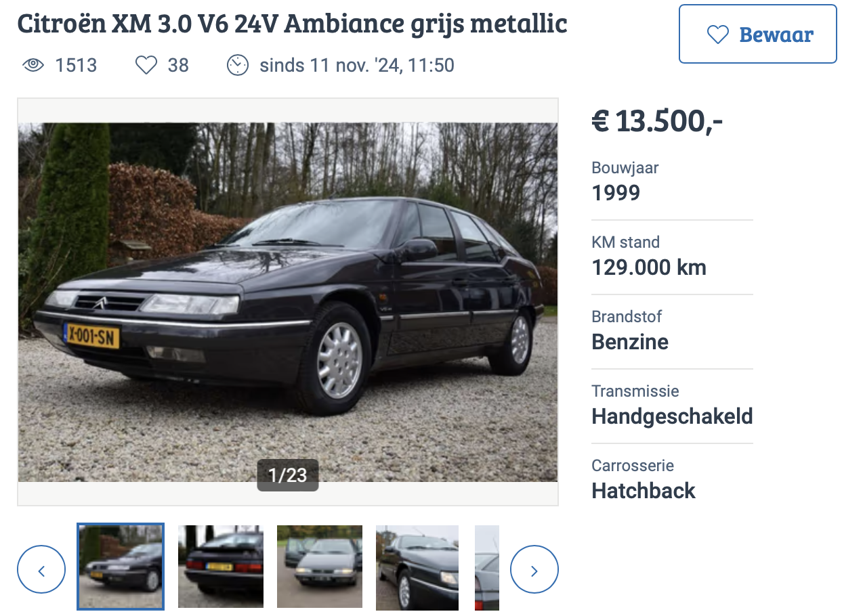Click the Handgeschakeld transmission value
This screenshot has height=616, width=863.
click(672, 416)
